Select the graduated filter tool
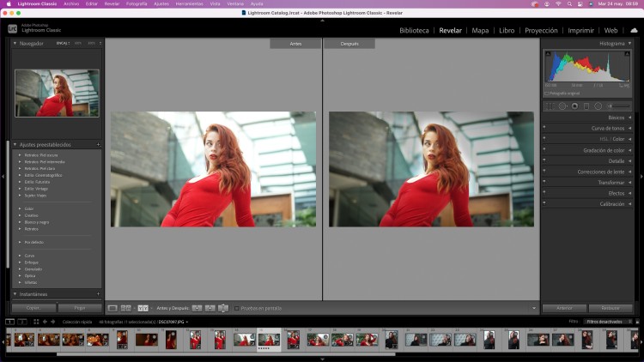644x362 pixels. click(x=586, y=106)
